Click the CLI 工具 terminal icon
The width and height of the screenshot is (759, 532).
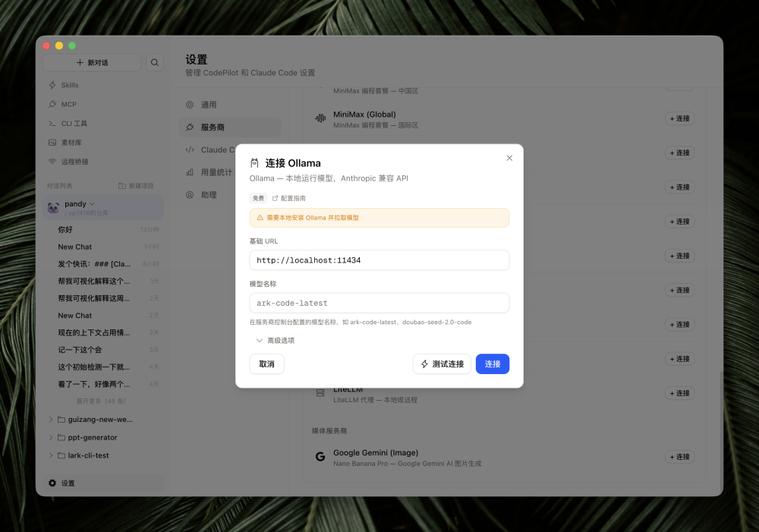[52, 123]
